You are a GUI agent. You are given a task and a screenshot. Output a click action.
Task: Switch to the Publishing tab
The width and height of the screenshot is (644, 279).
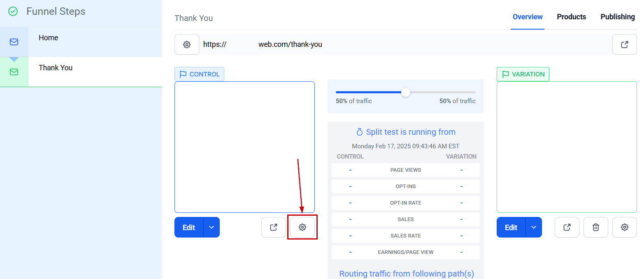[618, 17]
